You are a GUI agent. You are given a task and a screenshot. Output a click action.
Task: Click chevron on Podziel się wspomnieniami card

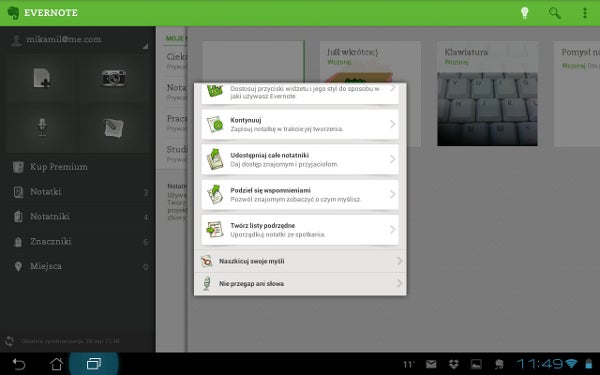click(x=393, y=194)
